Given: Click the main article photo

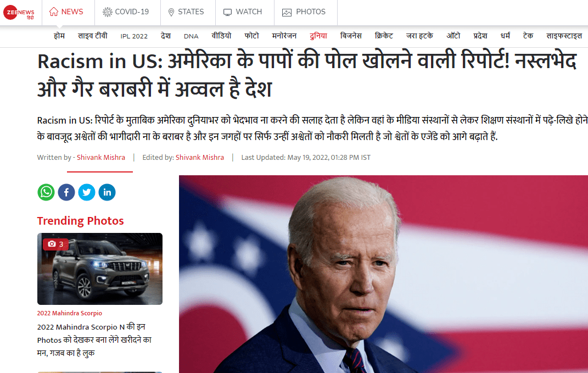Looking at the screenshot, I should (x=383, y=274).
